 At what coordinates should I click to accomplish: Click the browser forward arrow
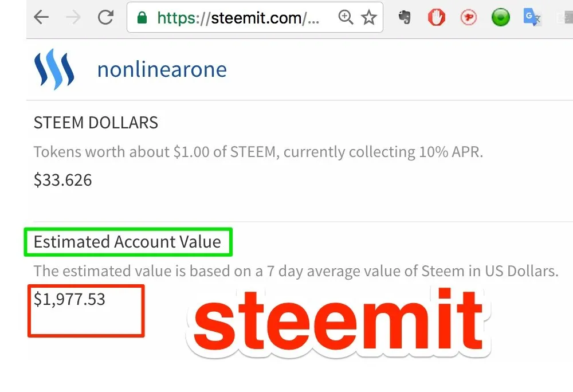pyautogui.click(x=73, y=17)
